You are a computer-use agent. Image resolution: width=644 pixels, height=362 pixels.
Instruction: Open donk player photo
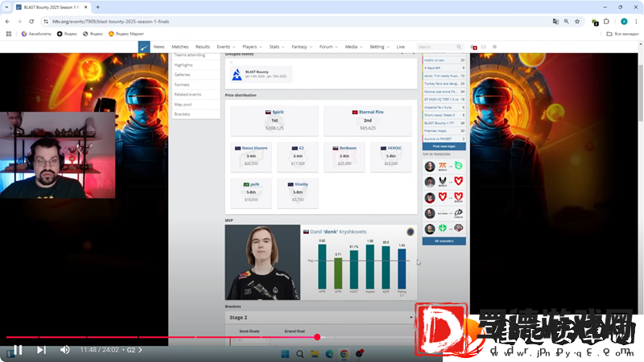pyautogui.click(x=262, y=262)
